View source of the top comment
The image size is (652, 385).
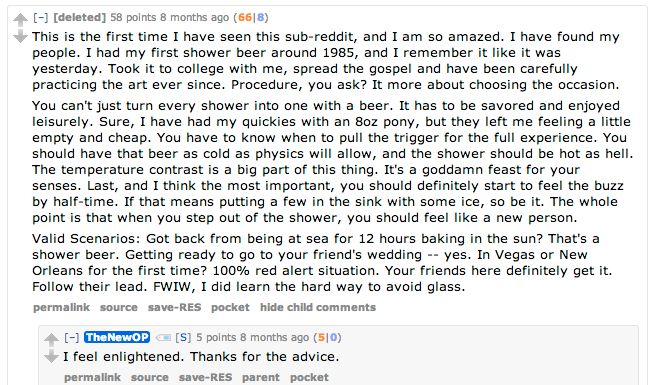tap(119, 307)
